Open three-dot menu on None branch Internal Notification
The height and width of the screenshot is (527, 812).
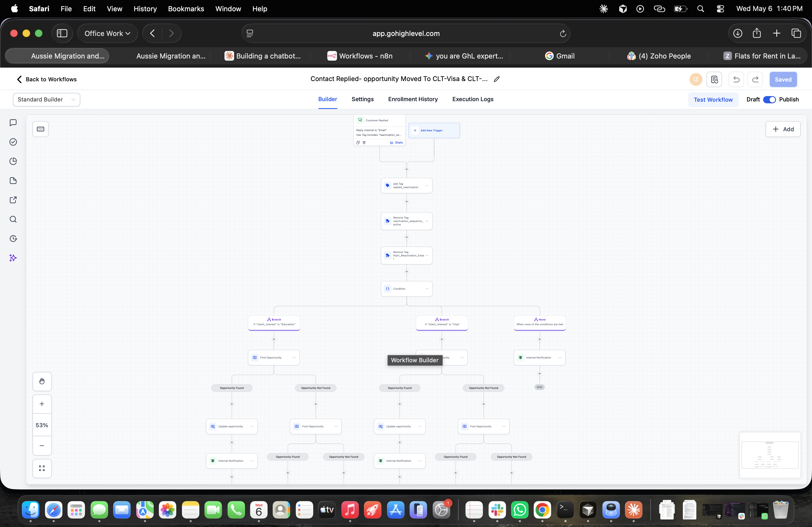pos(560,358)
